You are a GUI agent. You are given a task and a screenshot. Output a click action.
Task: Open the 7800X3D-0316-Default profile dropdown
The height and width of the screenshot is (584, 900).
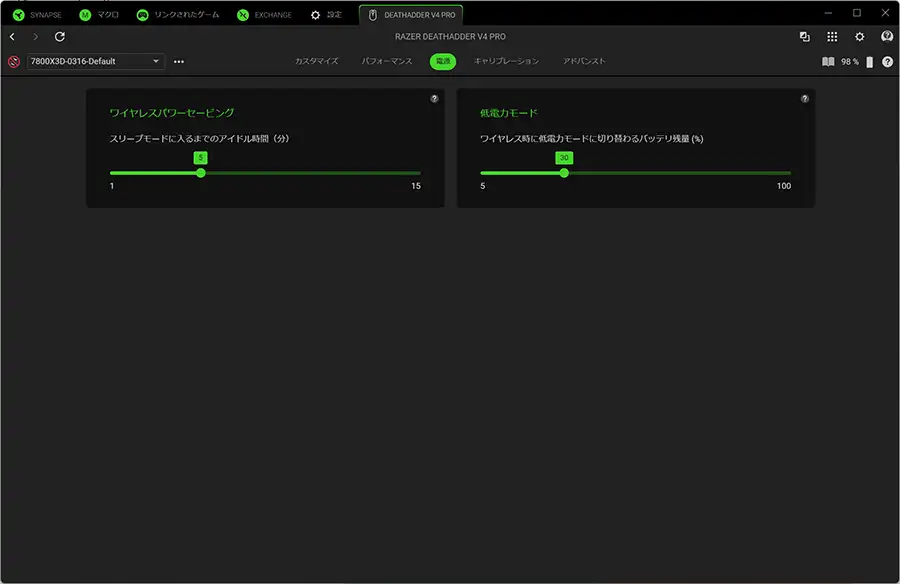95,61
